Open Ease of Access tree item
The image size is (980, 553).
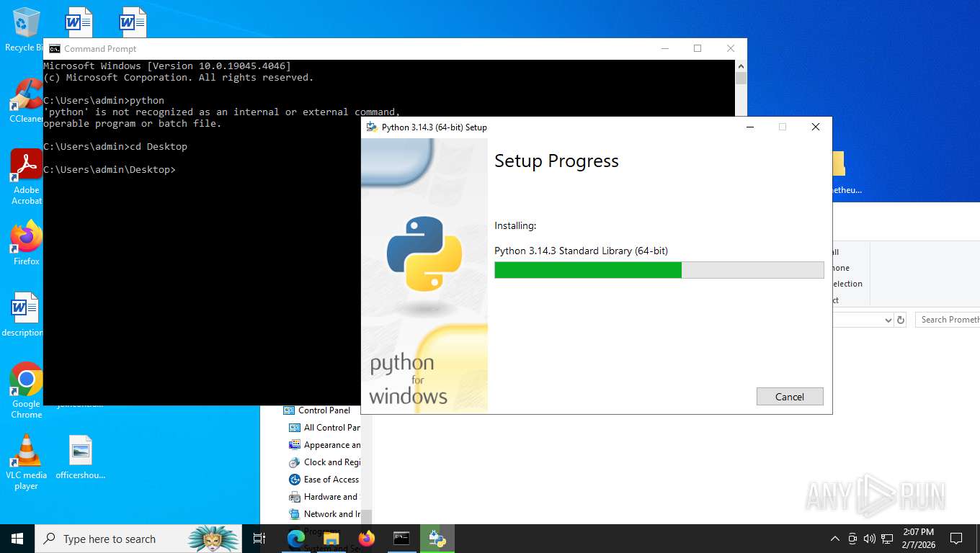click(x=324, y=479)
